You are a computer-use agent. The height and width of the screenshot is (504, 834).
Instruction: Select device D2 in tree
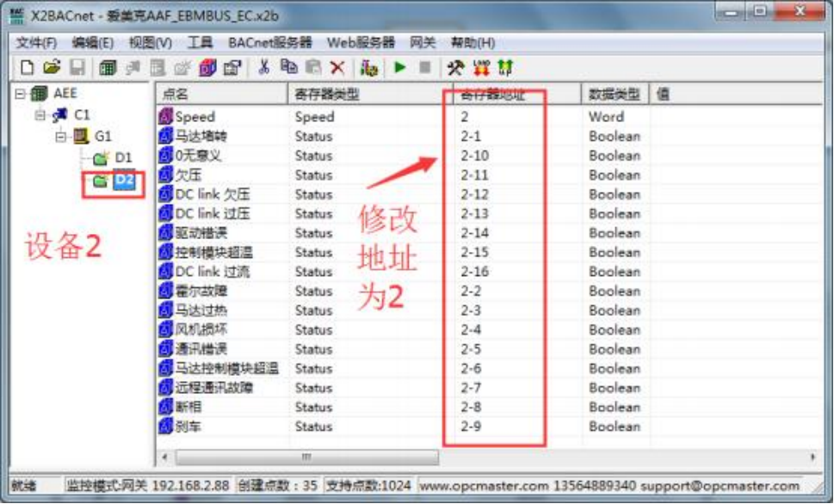(124, 181)
